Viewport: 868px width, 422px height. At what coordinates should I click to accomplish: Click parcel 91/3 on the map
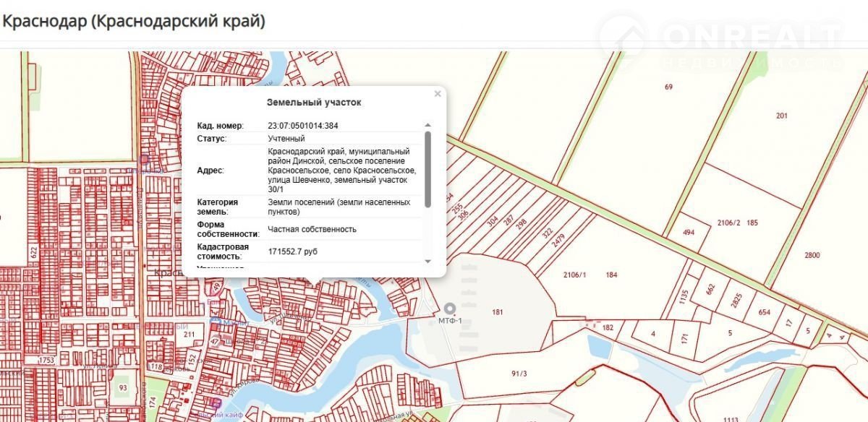coord(519,374)
